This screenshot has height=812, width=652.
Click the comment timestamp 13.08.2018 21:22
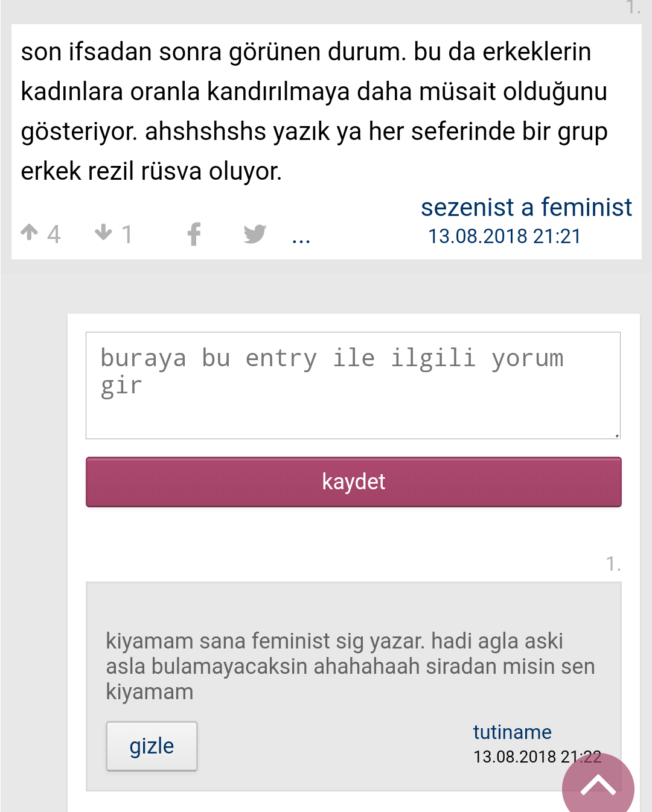click(537, 756)
